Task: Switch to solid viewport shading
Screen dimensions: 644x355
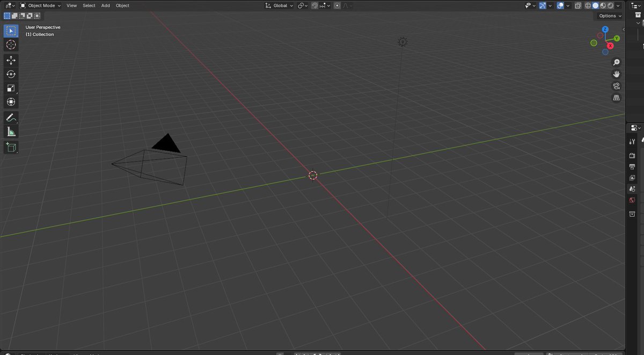Action: pyautogui.click(x=595, y=5)
